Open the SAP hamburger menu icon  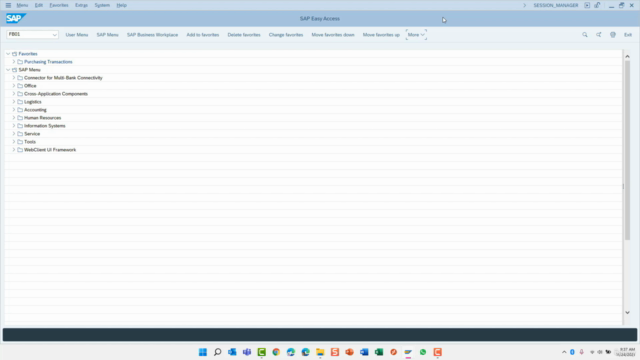pos(8,5)
